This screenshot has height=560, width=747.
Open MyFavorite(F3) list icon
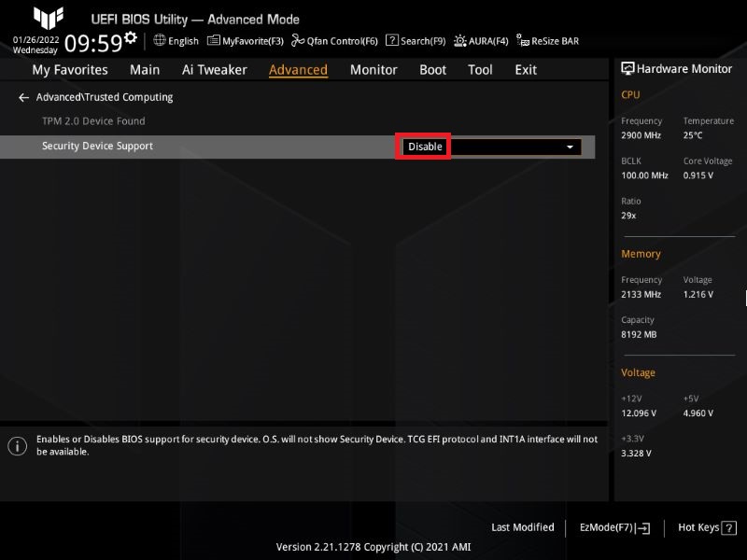click(214, 40)
